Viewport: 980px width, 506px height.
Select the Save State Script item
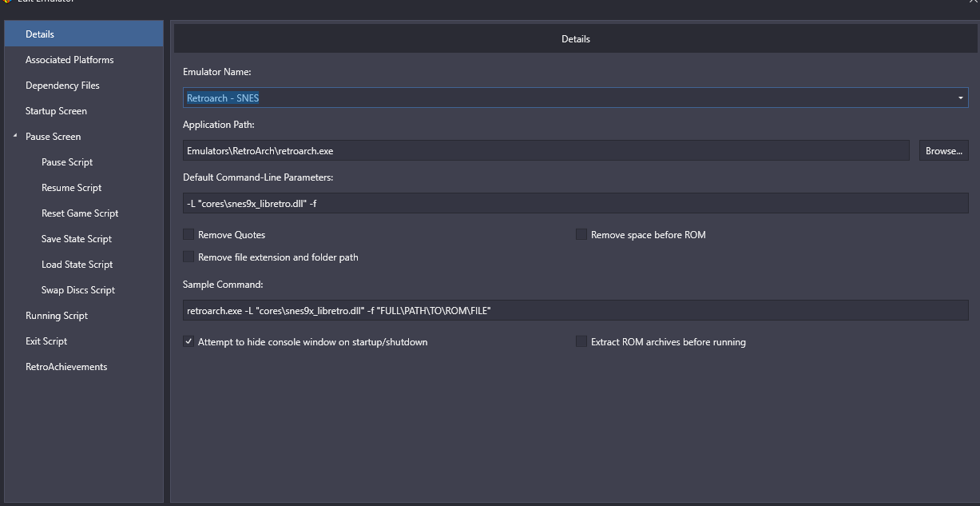click(77, 239)
